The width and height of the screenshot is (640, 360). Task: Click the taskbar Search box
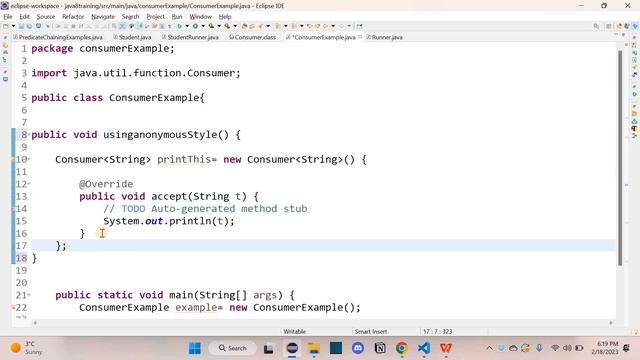coord(233,348)
